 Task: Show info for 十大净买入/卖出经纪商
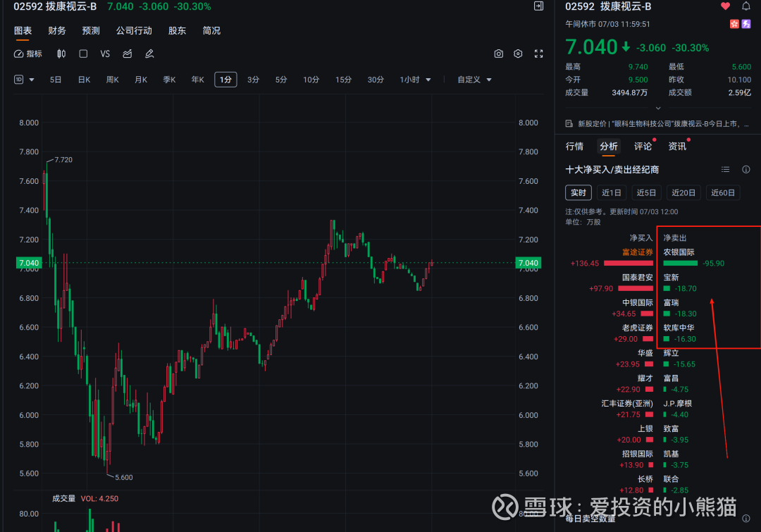point(746,169)
